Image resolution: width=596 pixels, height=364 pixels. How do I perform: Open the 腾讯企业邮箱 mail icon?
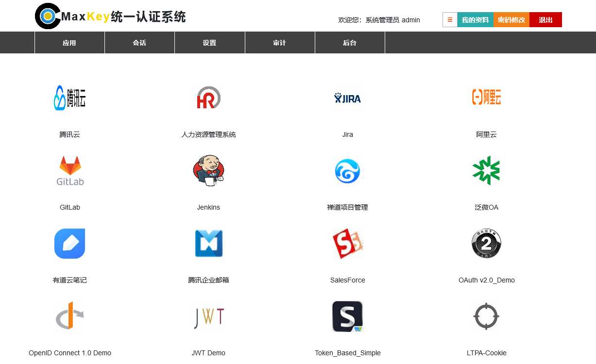pos(208,244)
